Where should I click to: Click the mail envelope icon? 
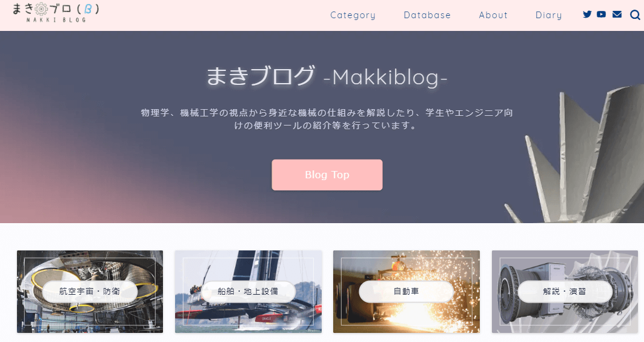coord(617,15)
